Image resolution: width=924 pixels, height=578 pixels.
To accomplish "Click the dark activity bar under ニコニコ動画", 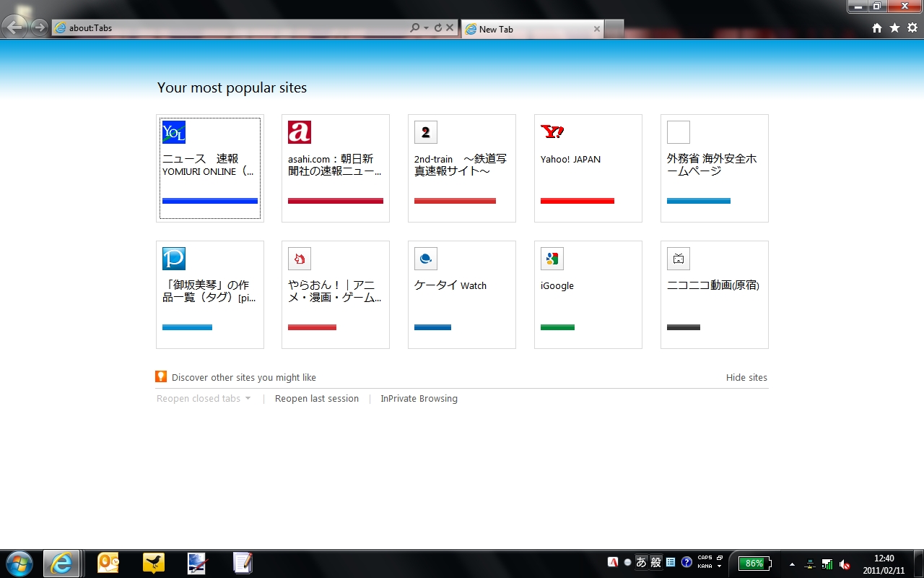I will click(684, 327).
